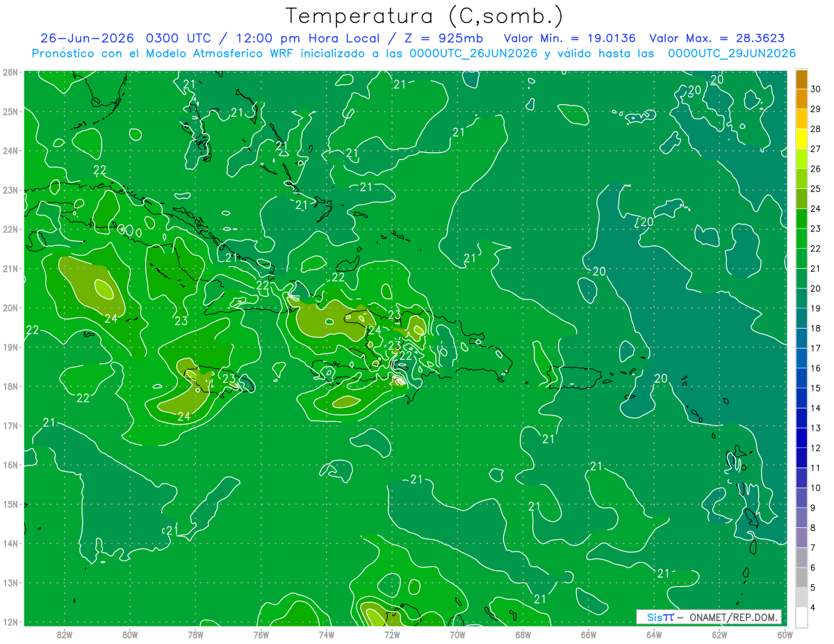The image size is (834, 644).
Task: Click the '15N' latitude axis label
Action: point(10,504)
